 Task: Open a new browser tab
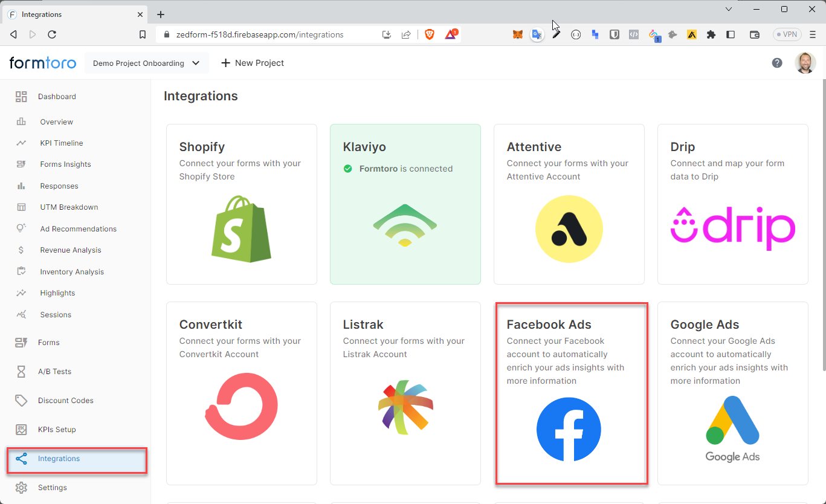[161, 14]
